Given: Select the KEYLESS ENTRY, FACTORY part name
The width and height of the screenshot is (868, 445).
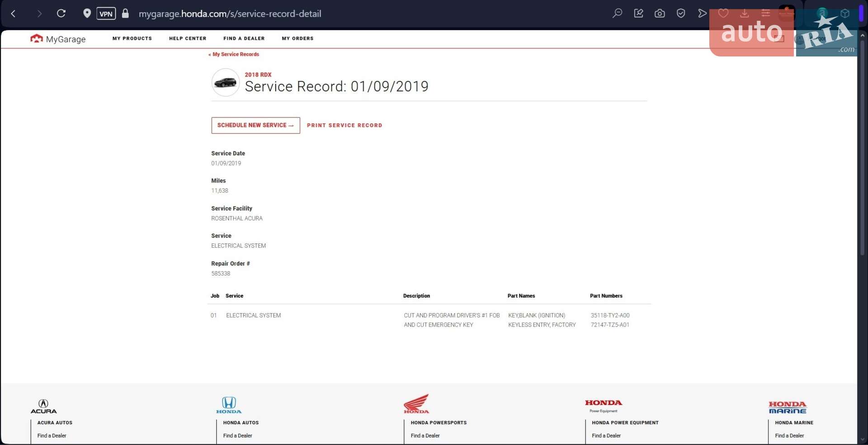Looking at the screenshot, I should (x=542, y=325).
